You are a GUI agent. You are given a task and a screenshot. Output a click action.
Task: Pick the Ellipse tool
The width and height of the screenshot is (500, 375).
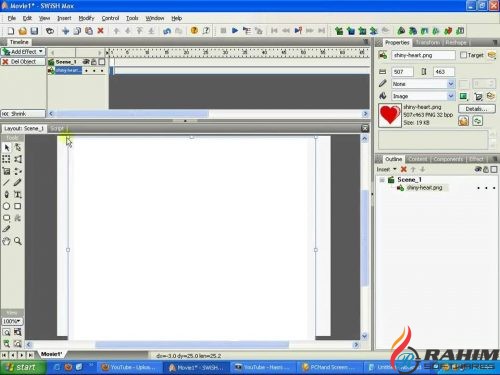[6, 206]
